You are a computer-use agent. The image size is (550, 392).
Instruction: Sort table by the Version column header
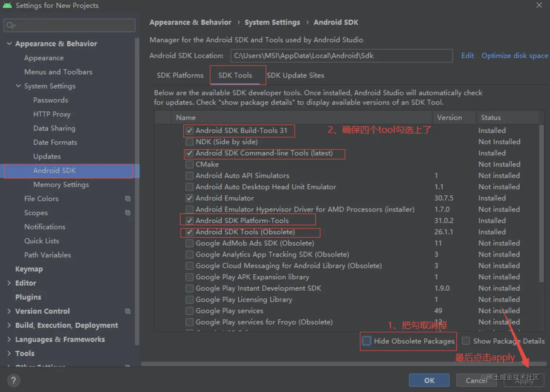454,118
